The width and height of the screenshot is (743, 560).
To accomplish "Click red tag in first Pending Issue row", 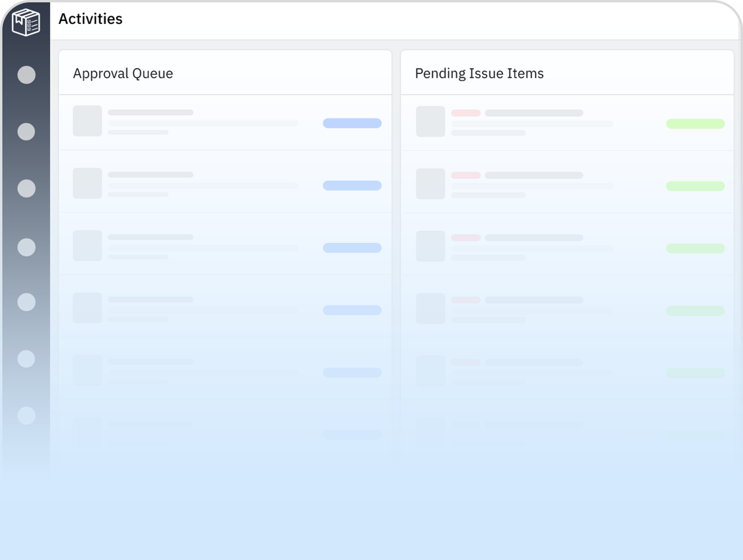I will click(466, 113).
